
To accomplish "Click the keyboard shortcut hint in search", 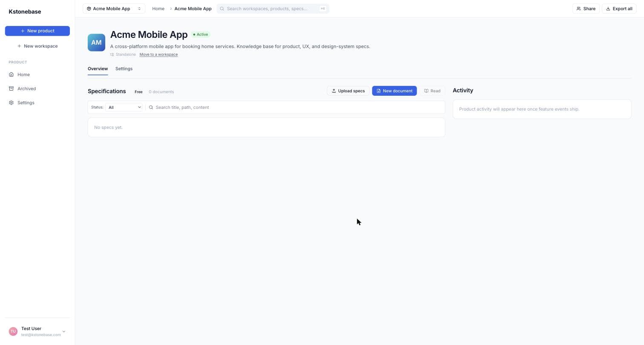I will 322,9.
